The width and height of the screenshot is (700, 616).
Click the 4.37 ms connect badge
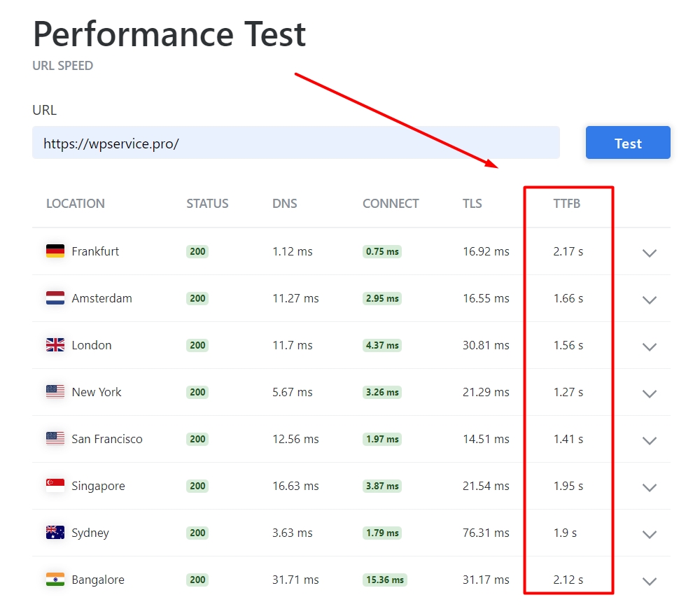point(382,345)
